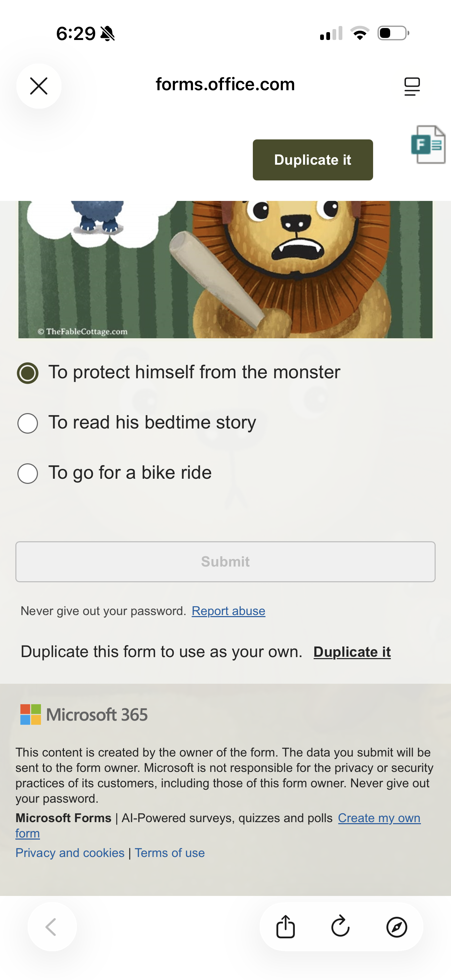Tap the share icon in bottom bar
This screenshot has width=451, height=980.
[286, 926]
